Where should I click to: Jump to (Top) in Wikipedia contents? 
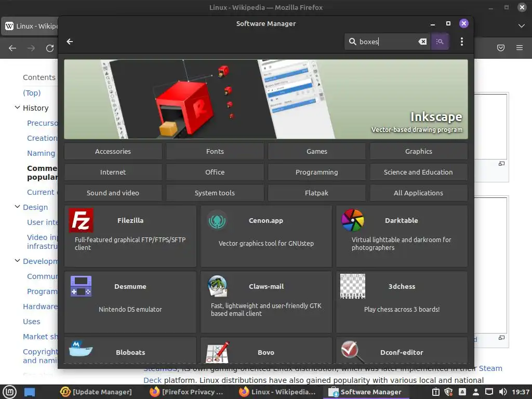(x=32, y=93)
